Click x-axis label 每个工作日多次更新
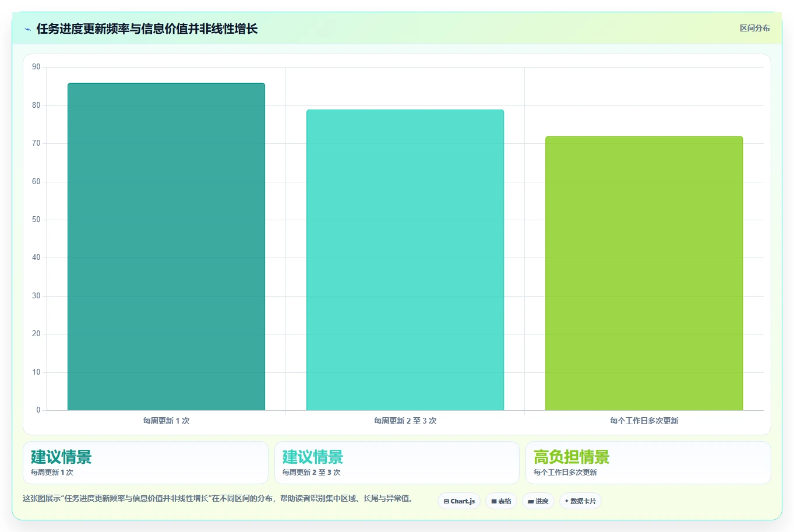The image size is (794, 532). (x=644, y=421)
